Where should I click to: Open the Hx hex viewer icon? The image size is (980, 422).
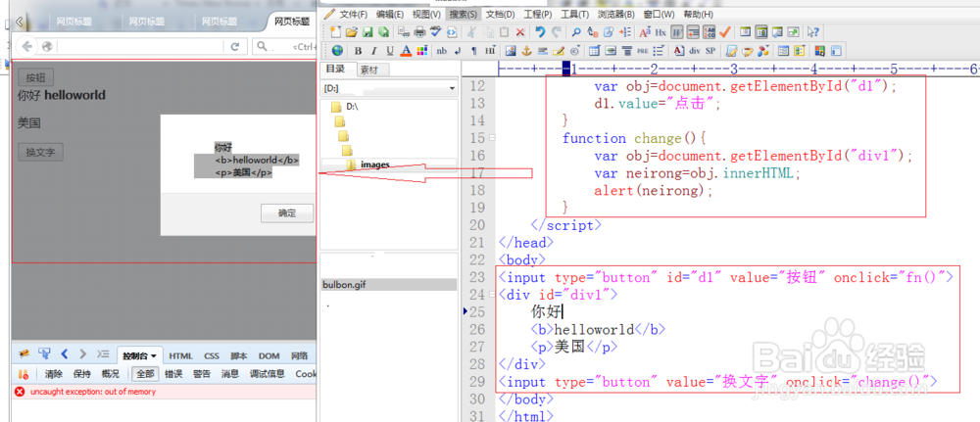[x=661, y=32]
